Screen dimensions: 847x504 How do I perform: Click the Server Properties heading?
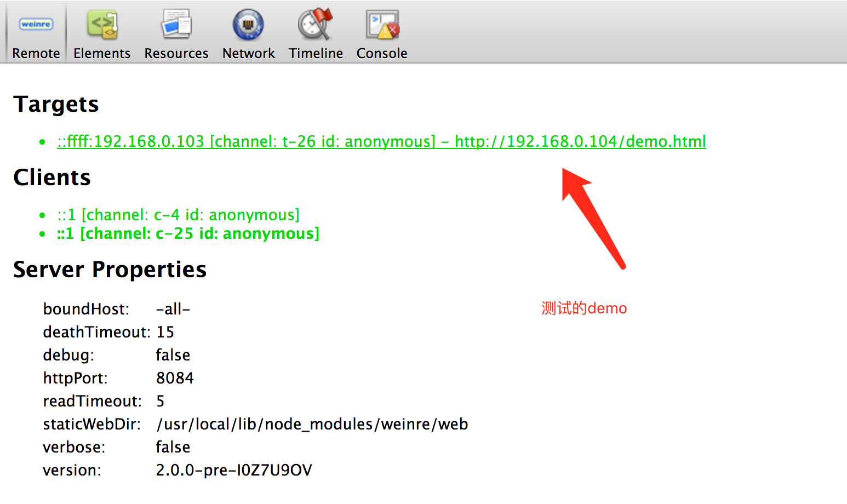pyautogui.click(x=110, y=270)
